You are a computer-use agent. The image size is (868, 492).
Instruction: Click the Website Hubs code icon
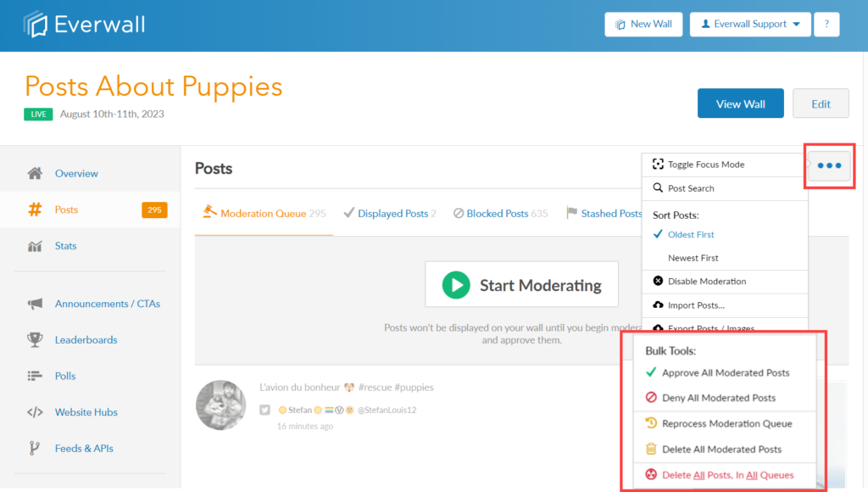(x=35, y=412)
